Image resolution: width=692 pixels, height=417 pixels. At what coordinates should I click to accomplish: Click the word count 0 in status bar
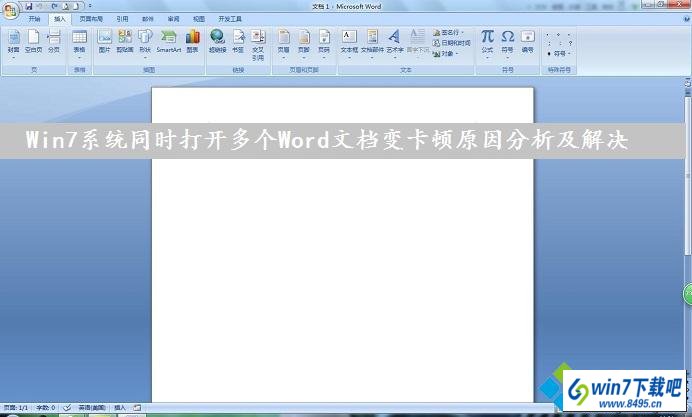click(45, 408)
